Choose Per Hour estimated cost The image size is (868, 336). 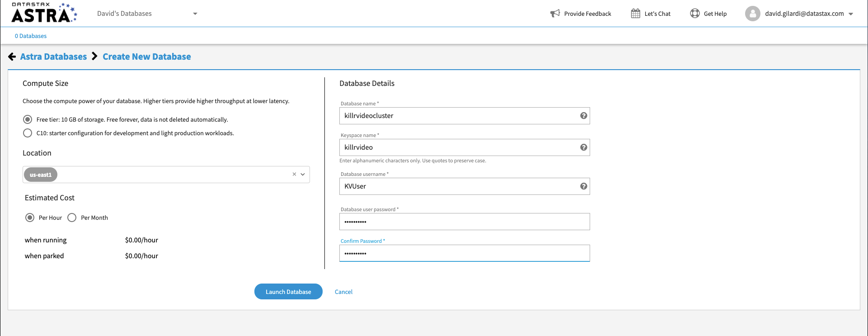(30, 218)
